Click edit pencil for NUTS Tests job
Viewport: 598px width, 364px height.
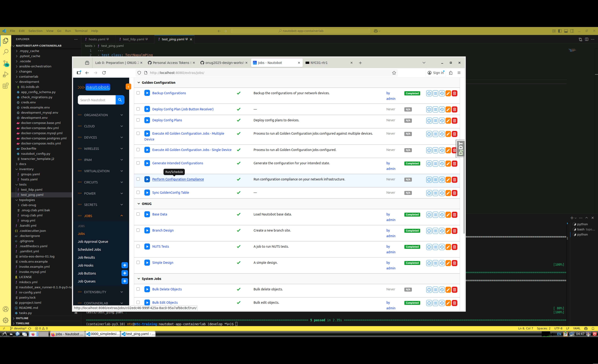point(448,247)
